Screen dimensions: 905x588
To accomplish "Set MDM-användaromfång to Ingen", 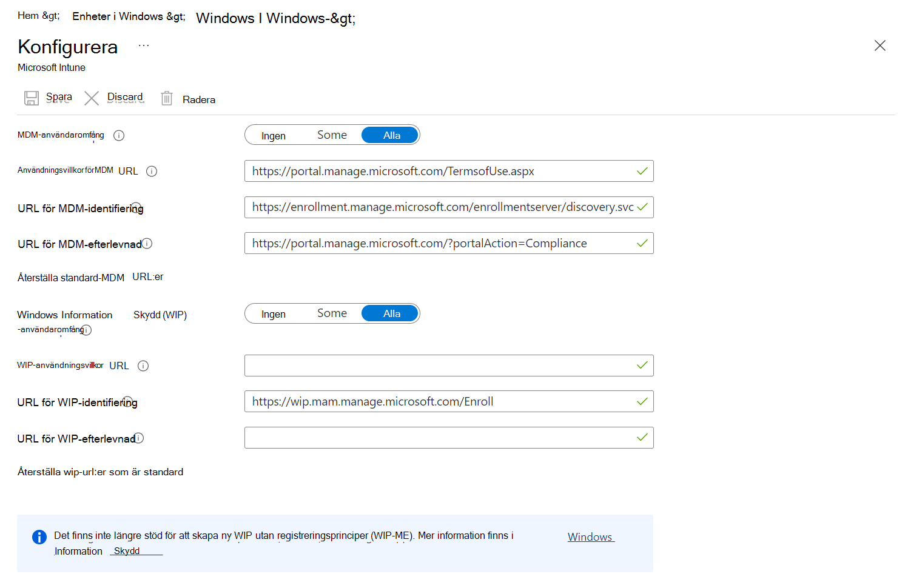I will click(274, 136).
